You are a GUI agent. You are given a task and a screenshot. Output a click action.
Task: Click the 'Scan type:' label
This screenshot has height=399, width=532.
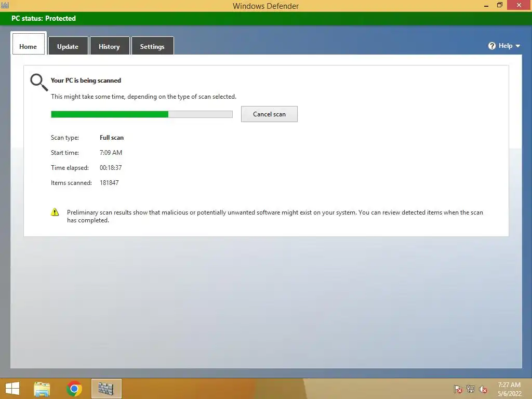click(x=65, y=138)
